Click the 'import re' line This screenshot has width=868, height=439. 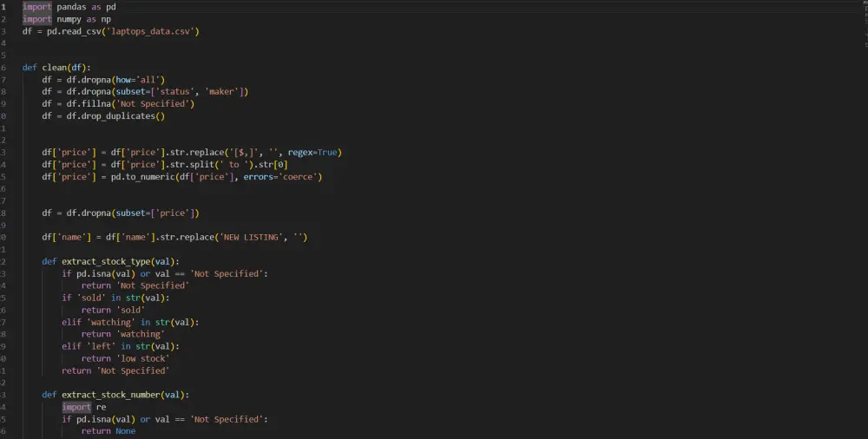(x=83, y=407)
